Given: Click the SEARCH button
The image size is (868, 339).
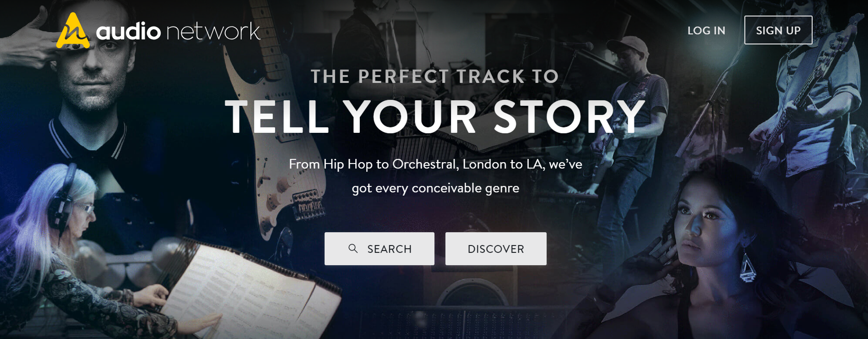Looking at the screenshot, I should (x=380, y=249).
